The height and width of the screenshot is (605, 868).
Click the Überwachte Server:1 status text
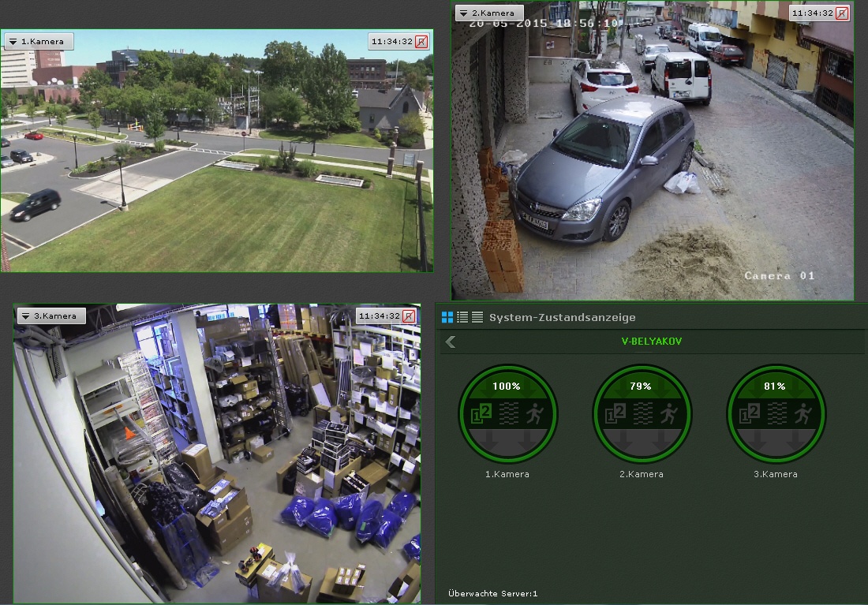point(492,593)
